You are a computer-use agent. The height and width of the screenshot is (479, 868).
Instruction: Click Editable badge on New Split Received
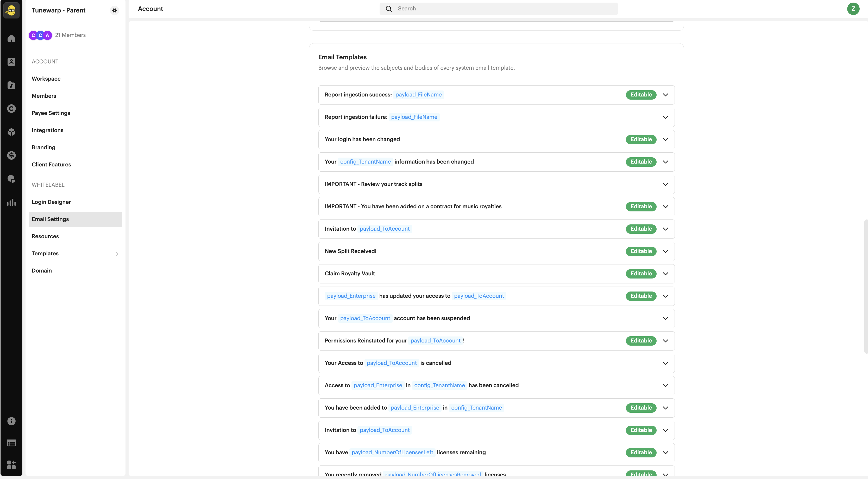pos(641,251)
